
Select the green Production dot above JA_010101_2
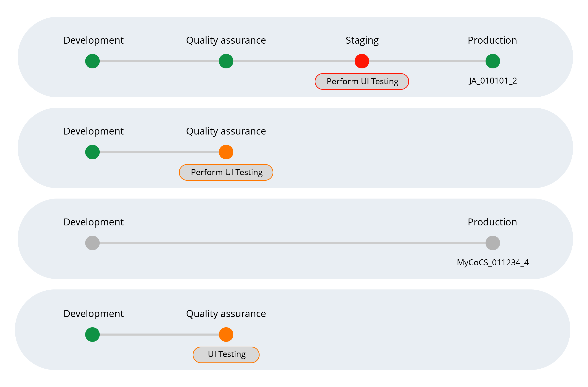pos(493,61)
